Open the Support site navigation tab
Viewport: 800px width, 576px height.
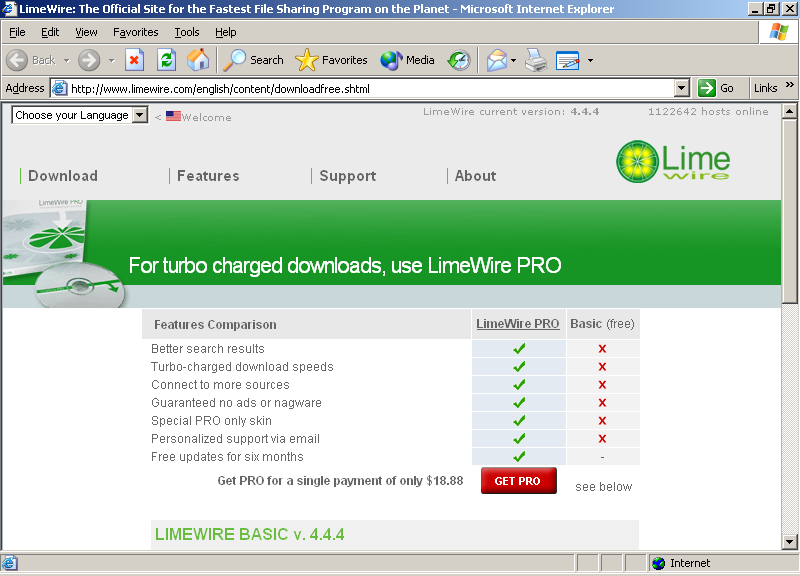347,176
